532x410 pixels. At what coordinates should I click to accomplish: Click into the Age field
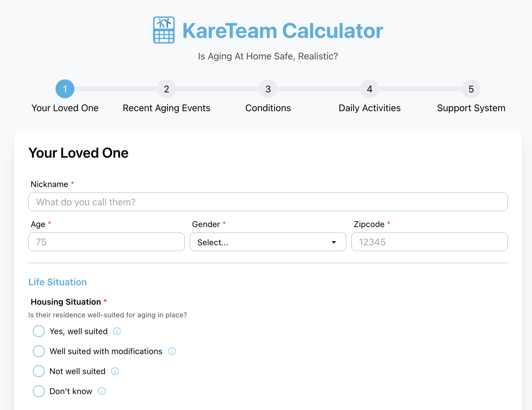[x=107, y=242]
